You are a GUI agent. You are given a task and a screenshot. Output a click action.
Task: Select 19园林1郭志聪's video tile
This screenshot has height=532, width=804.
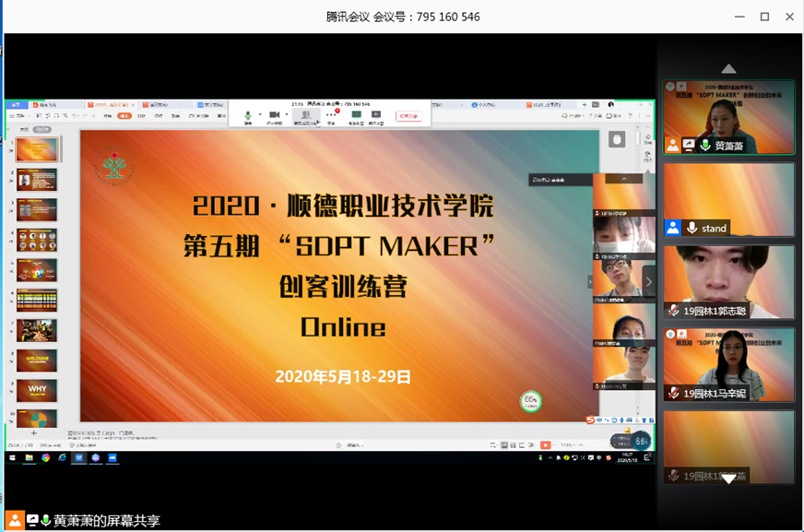728,282
